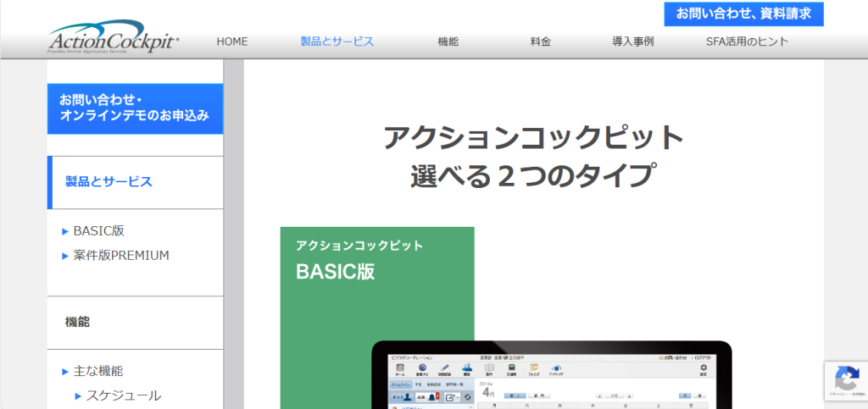Click the eye Analyzer icon in tablet screenshot
This screenshot has width=868, height=409.
click(556, 368)
